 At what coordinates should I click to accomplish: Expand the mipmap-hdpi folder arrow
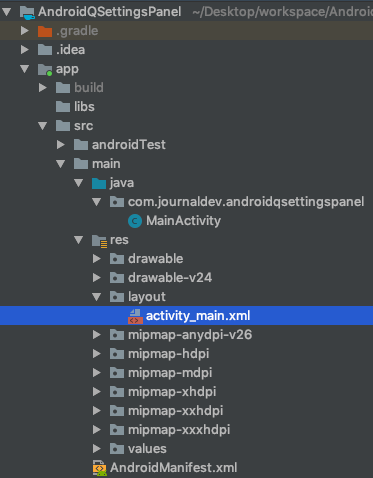click(x=97, y=354)
